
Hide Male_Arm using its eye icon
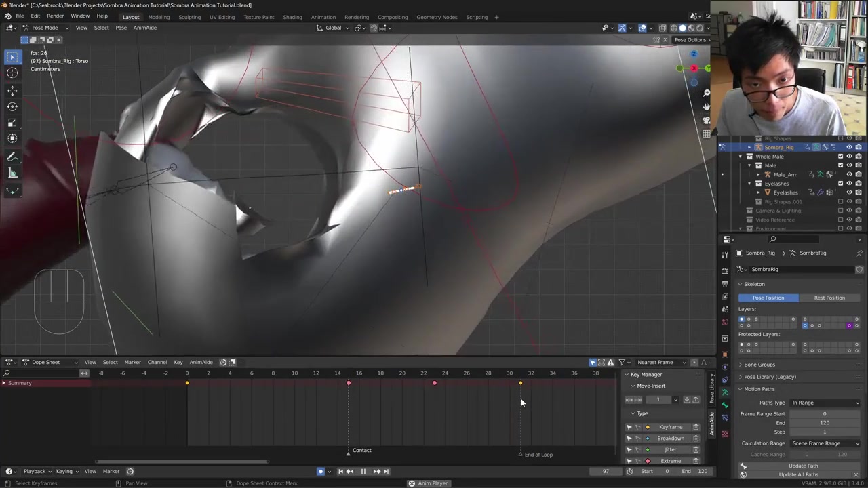tap(849, 175)
